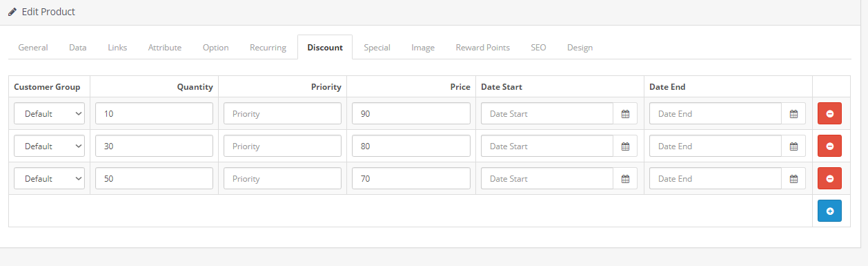The height and width of the screenshot is (266, 868).
Task: Remove the discount row with quantity 10
Action: [x=829, y=113]
